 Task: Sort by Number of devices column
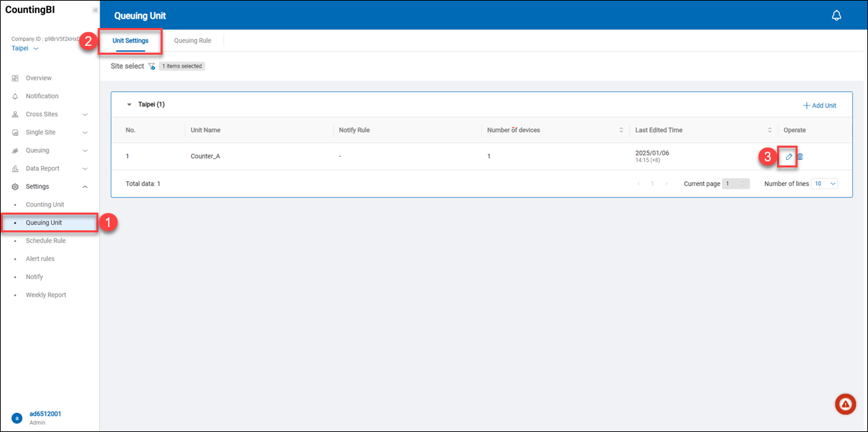point(621,130)
